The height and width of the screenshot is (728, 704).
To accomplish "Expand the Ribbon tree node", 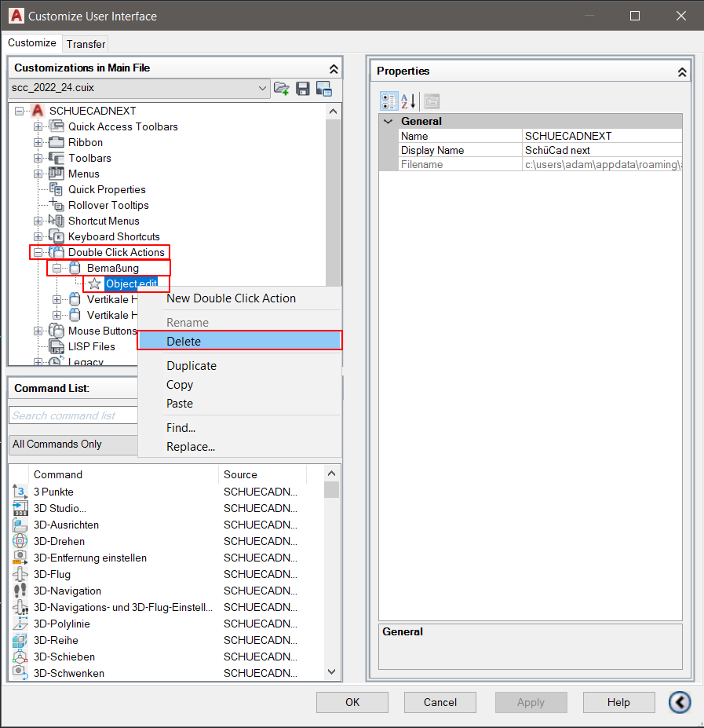I will [x=38, y=142].
